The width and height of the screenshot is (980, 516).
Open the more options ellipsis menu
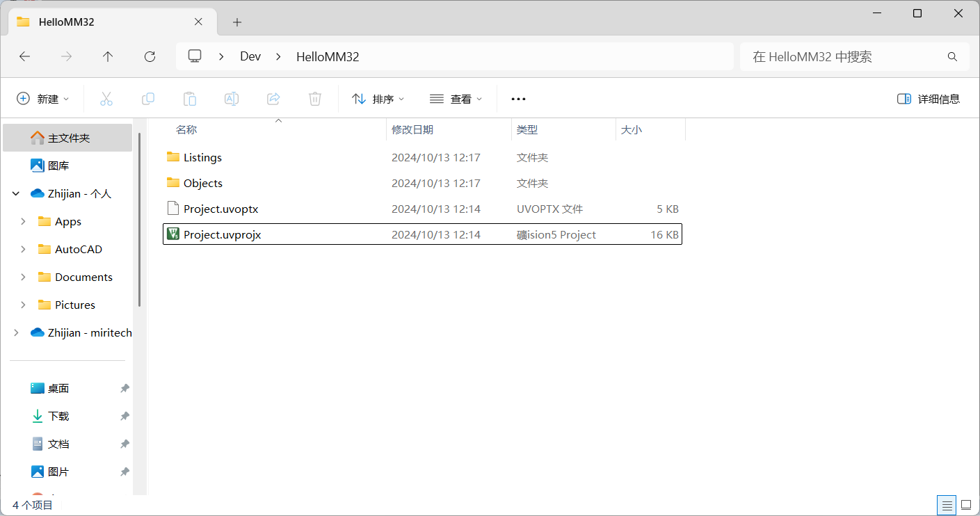point(518,99)
